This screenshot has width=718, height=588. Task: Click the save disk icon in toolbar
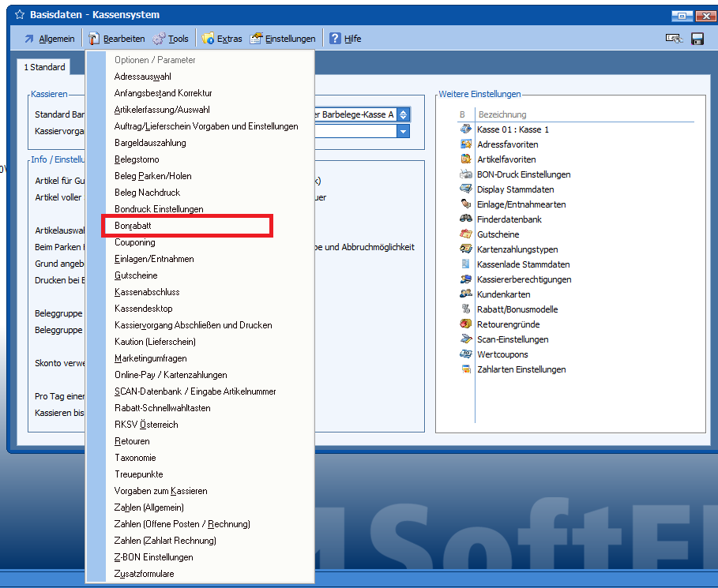[x=697, y=39]
